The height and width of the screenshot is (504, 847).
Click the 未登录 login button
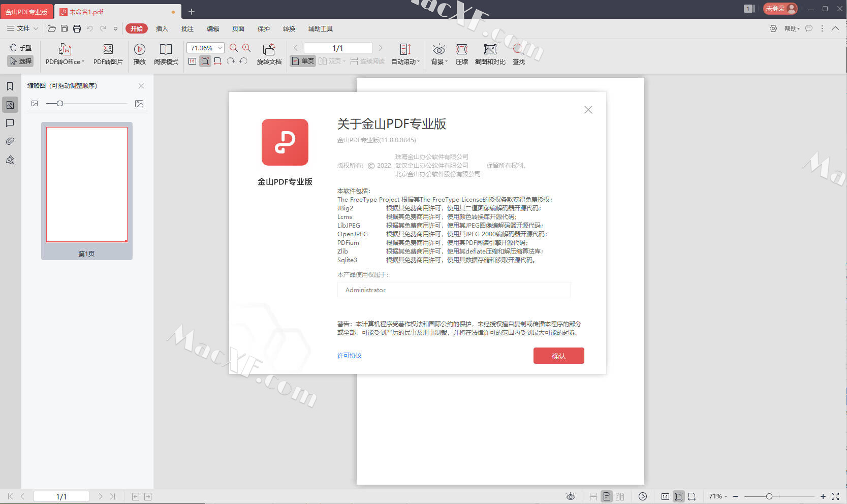pyautogui.click(x=780, y=9)
